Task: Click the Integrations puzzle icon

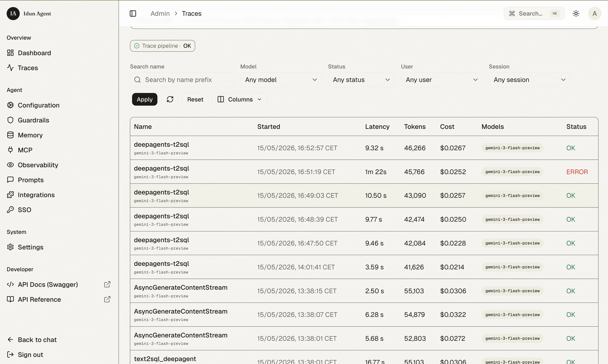Action: [10, 195]
